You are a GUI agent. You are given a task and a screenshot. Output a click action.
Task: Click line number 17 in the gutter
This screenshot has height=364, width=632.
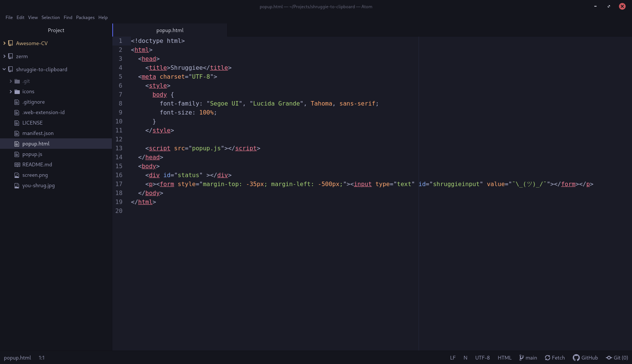click(119, 184)
